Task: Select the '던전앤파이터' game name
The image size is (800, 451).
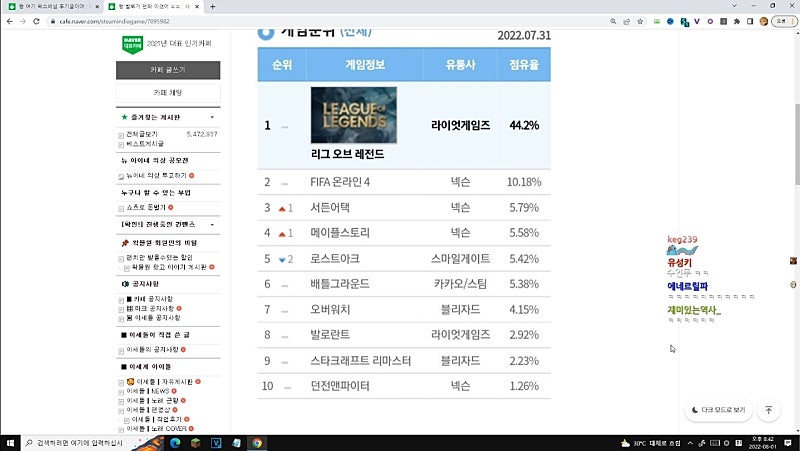Action: tap(340, 386)
